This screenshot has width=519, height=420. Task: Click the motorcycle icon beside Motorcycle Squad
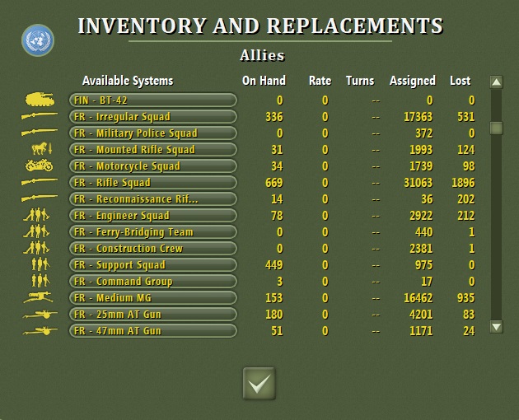39,166
